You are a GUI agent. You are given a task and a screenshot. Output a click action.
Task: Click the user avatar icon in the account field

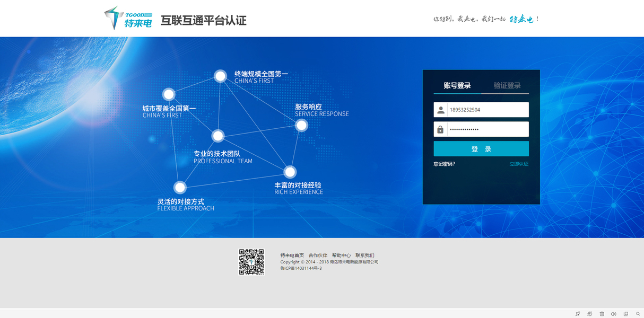[x=440, y=110]
